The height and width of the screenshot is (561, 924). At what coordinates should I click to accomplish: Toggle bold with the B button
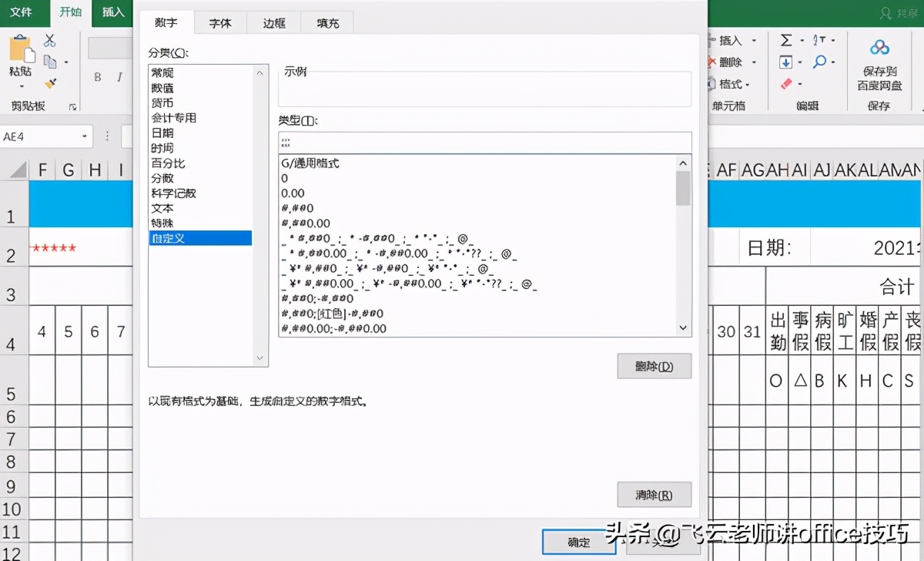point(98,77)
